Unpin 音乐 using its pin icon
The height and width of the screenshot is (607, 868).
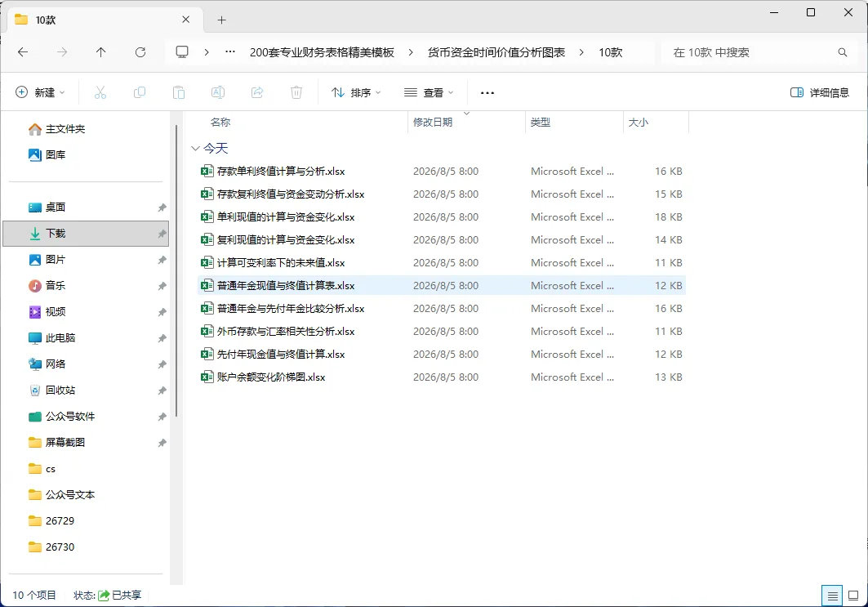pos(162,286)
